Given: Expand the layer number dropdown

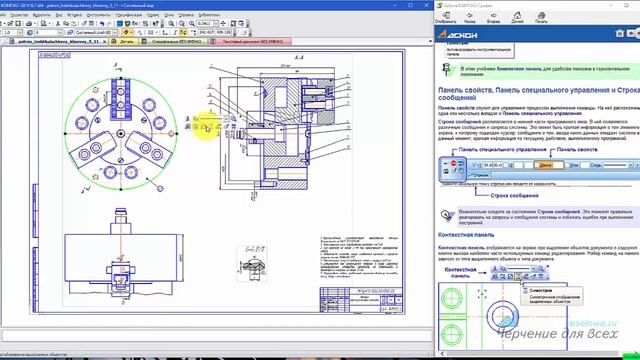Looking at the screenshot, I should coord(60,32).
